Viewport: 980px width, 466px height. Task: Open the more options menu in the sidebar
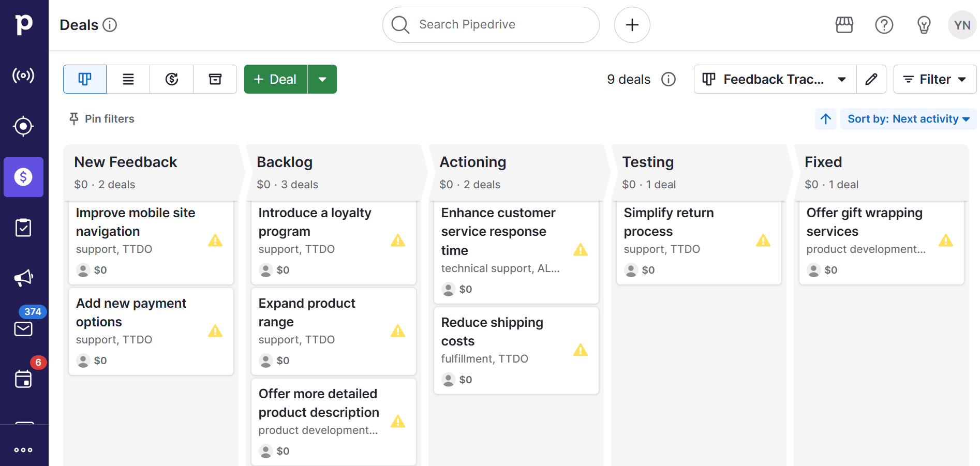(x=23, y=449)
